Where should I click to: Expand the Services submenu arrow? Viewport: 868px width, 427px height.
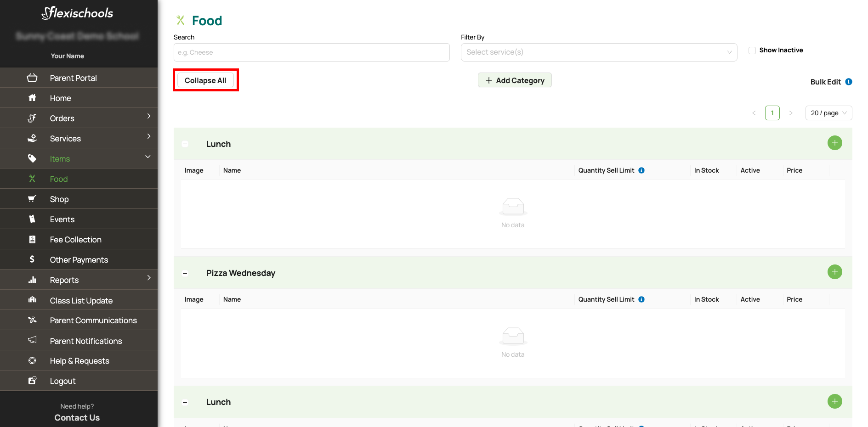pyautogui.click(x=149, y=137)
